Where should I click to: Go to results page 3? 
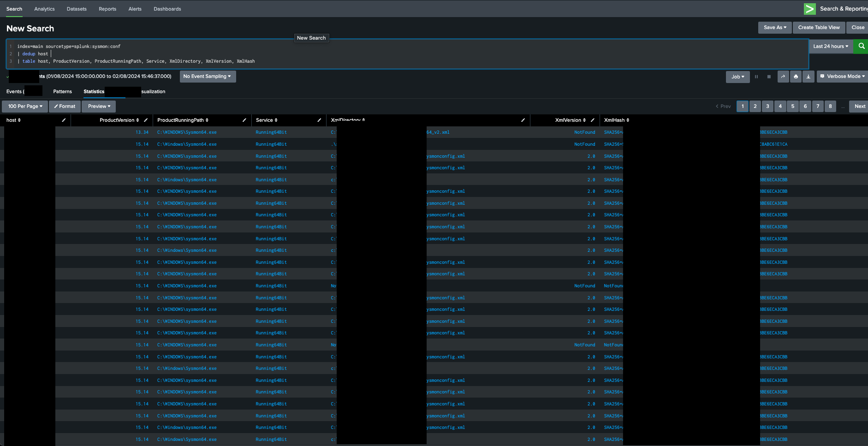click(x=767, y=106)
